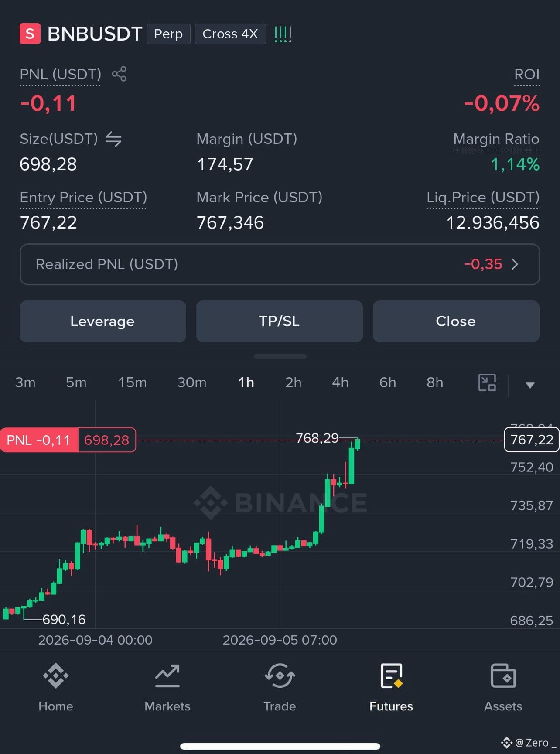Select the 1h timeframe
Image resolution: width=560 pixels, height=754 pixels.
(x=246, y=382)
